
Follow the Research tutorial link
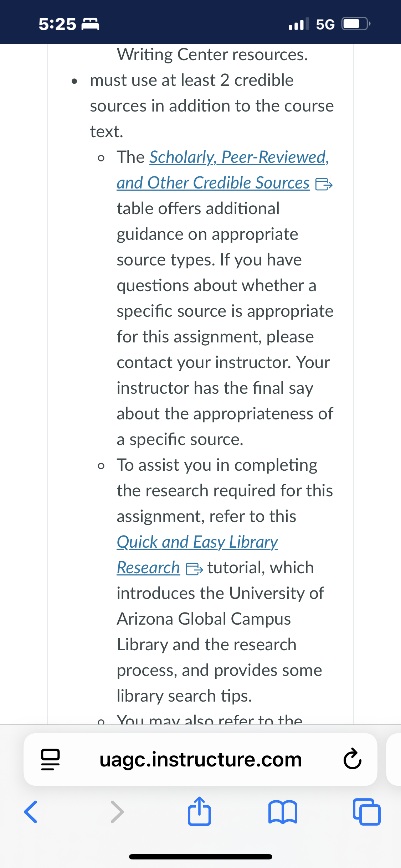[148, 568]
